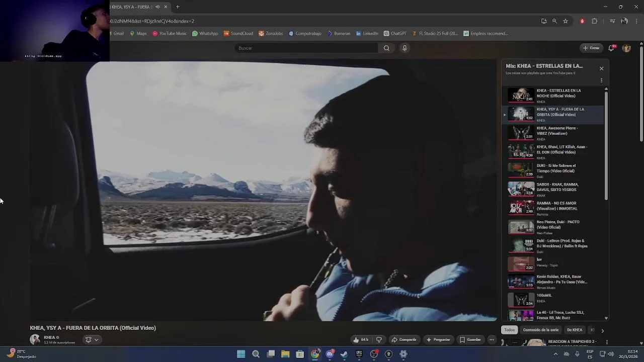This screenshot has height=362, width=644.
Task: Open Mix playlist three-dot options menu
Action: 601,80
